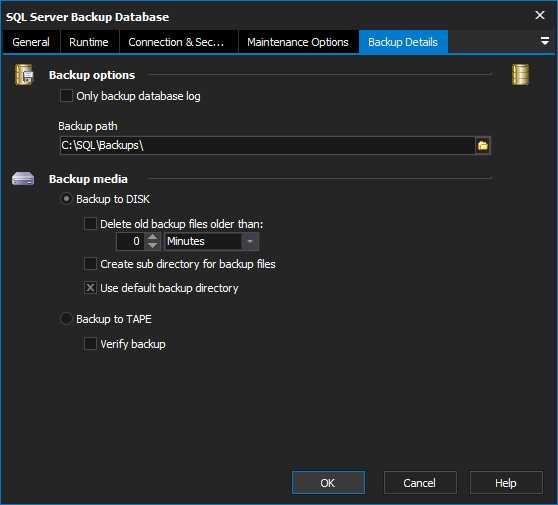Click the backup options database icon
Image resolution: width=558 pixels, height=505 pixels.
(24, 74)
